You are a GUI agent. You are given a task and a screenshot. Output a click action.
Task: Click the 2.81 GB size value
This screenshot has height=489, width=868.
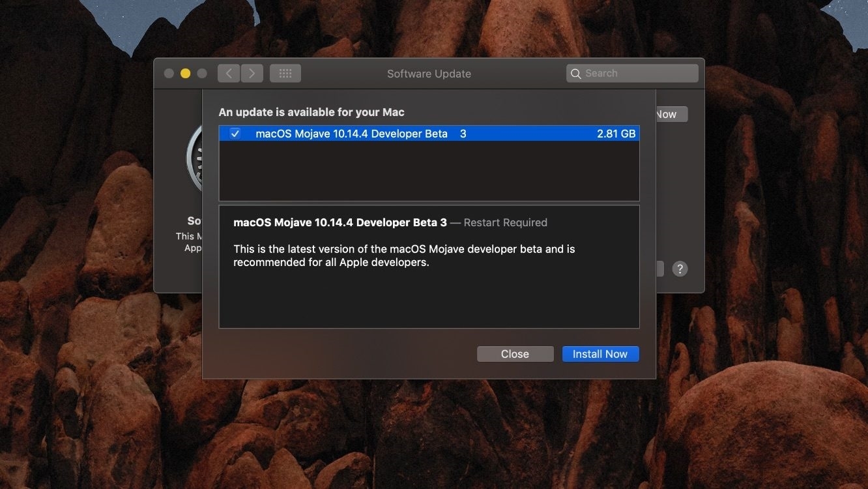(x=616, y=134)
